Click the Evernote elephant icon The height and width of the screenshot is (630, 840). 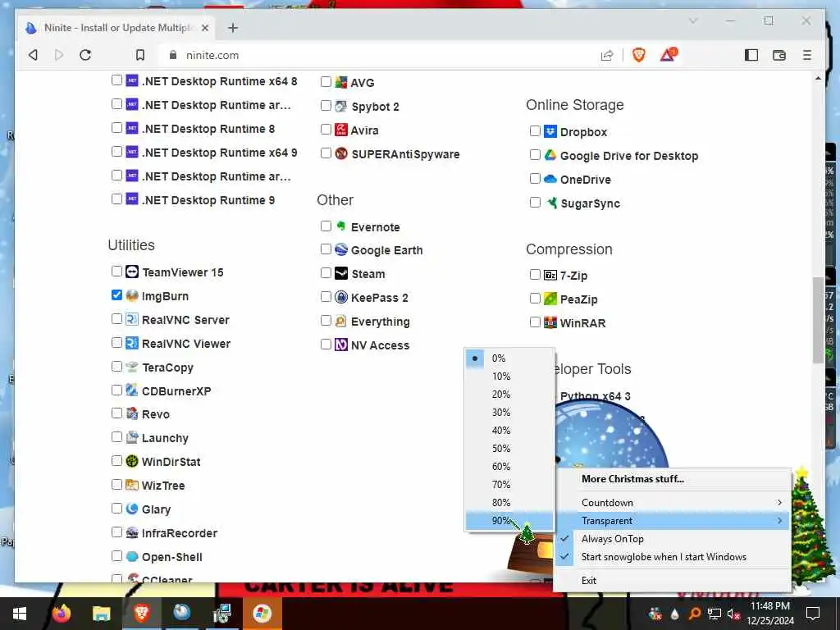click(x=341, y=226)
